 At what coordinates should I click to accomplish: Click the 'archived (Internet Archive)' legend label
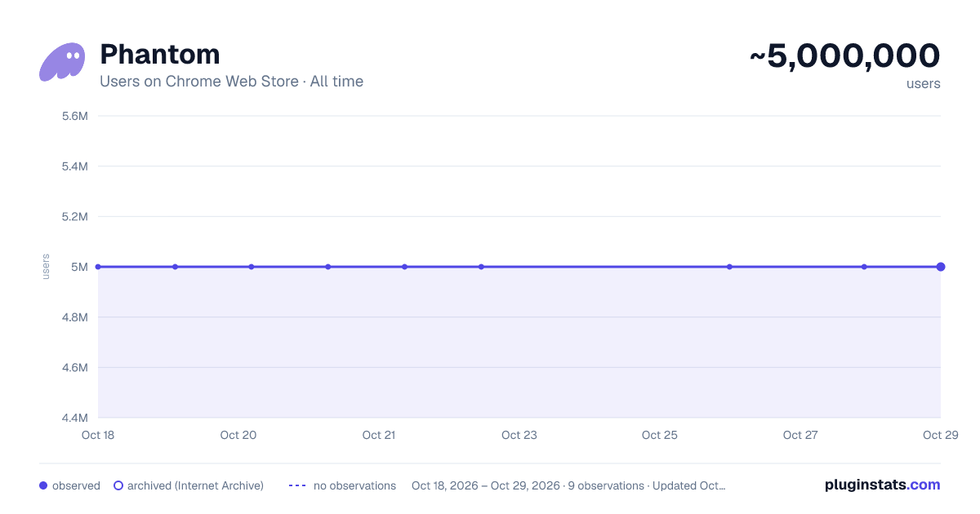pos(195,485)
